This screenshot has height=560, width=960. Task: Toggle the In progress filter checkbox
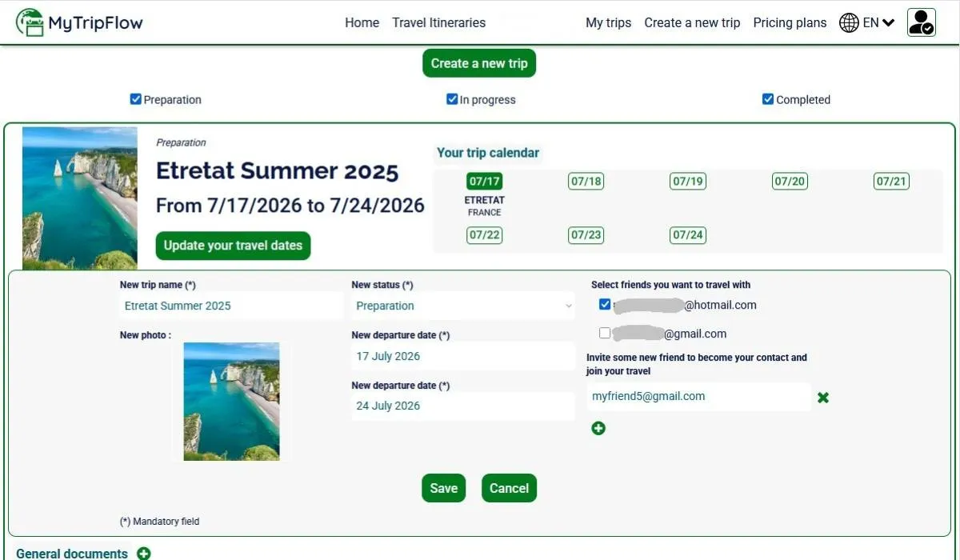[x=452, y=99]
